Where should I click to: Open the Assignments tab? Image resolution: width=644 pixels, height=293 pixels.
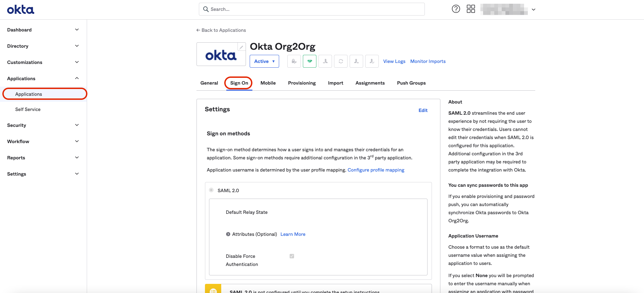pyautogui.click(x=370, y=83)
